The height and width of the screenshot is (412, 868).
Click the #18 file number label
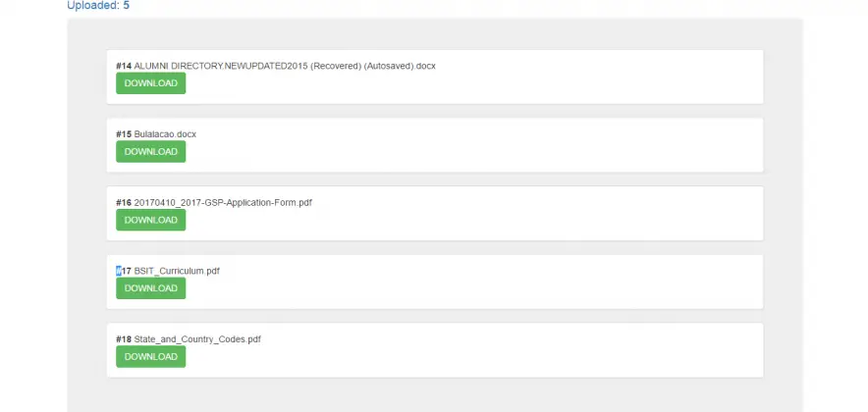pyautogui.click(x=124, y=339)
